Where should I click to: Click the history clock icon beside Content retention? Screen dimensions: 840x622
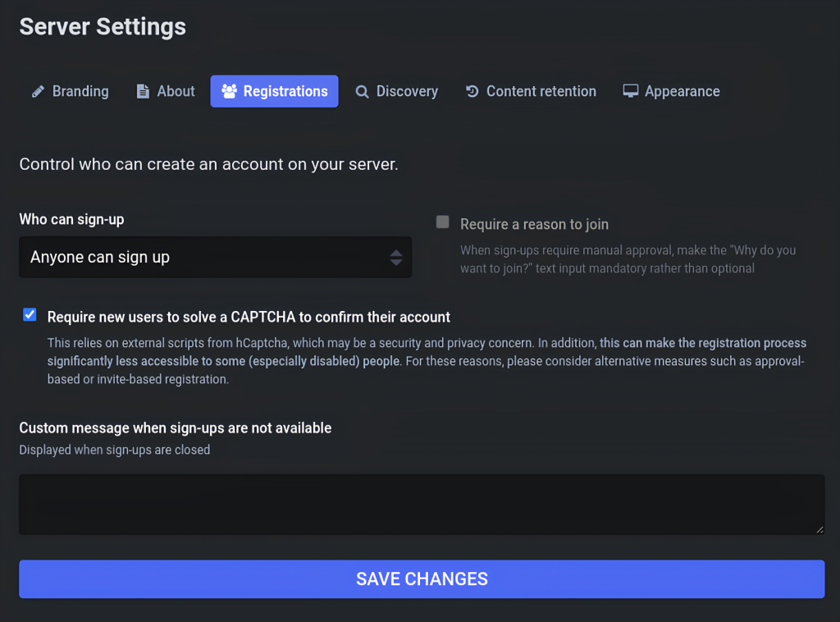tap(472, 91)
